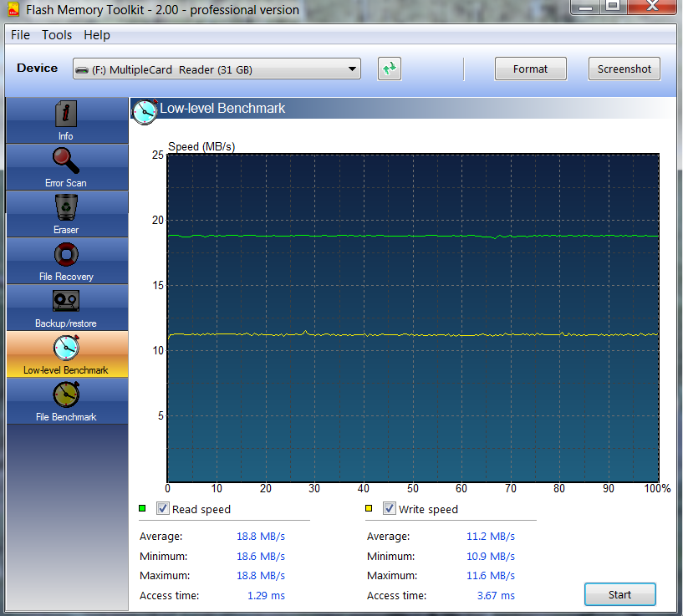The height and width of the screenshot is (616, 683).
Task: Click the green refresh devices icon
Action: coord(389,69)
